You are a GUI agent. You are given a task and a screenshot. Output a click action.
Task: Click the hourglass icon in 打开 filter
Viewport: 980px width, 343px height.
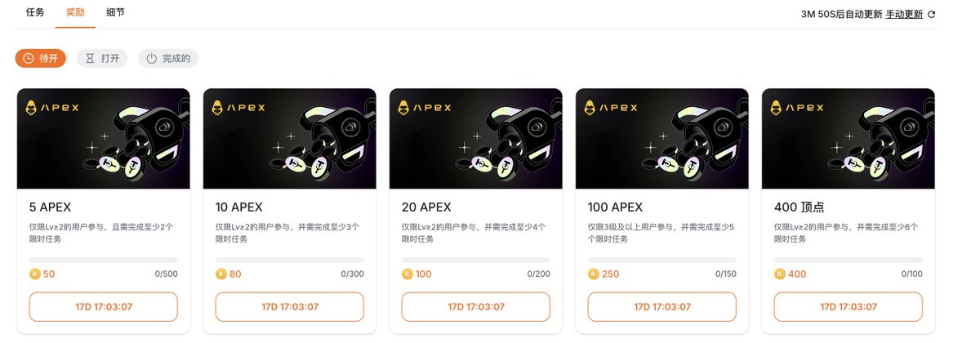pos(91,59)
